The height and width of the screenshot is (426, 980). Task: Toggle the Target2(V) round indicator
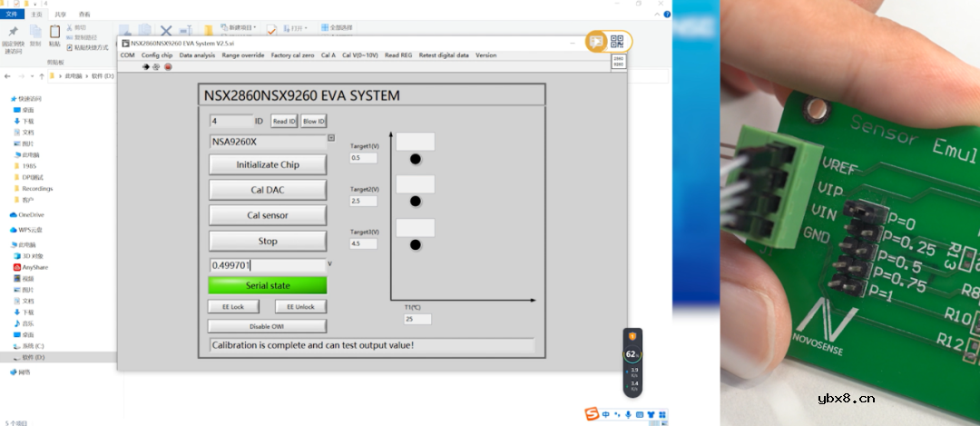click(416, 201)
